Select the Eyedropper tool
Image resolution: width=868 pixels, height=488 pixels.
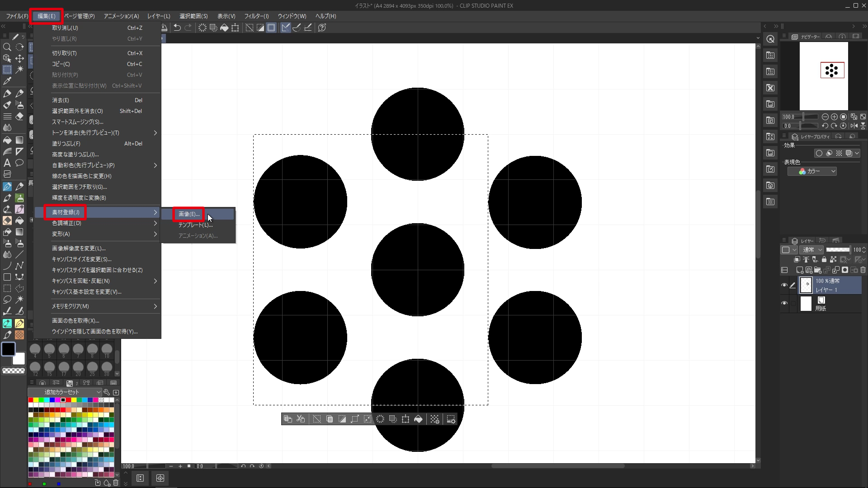[x=7, y=81]
